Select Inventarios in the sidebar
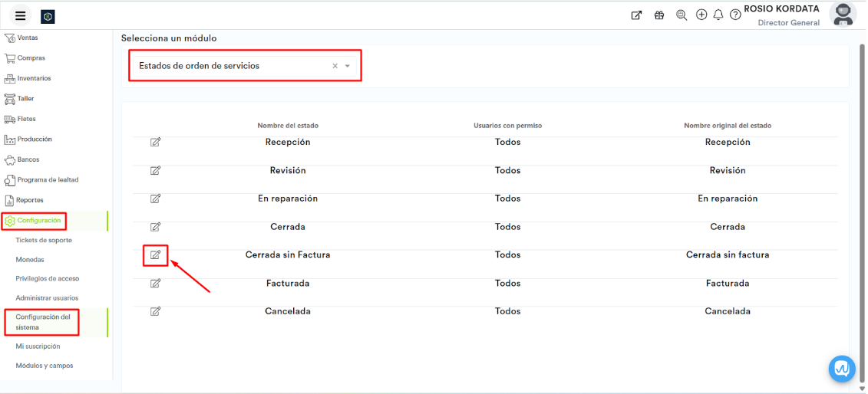This screenshot has width=868, height=394. click(34, 78)
